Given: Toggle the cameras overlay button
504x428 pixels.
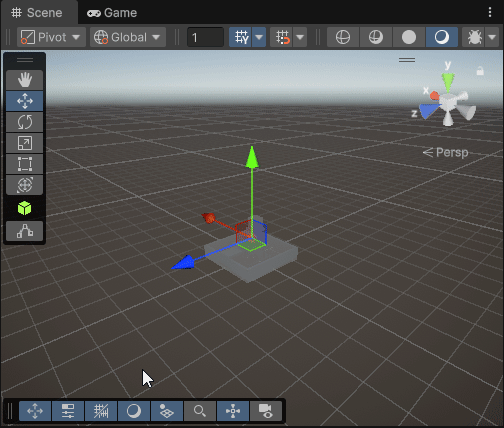Looking at the screenshot, I should (266, 411).
